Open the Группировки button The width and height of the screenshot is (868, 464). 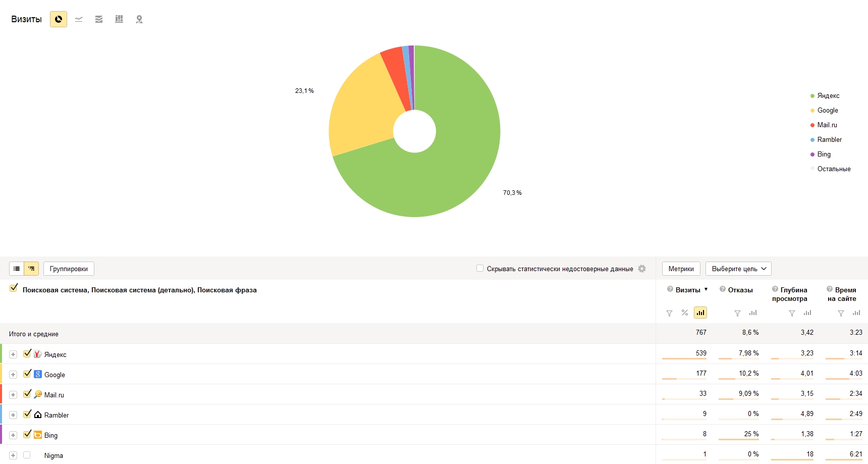tap(69, 269)
